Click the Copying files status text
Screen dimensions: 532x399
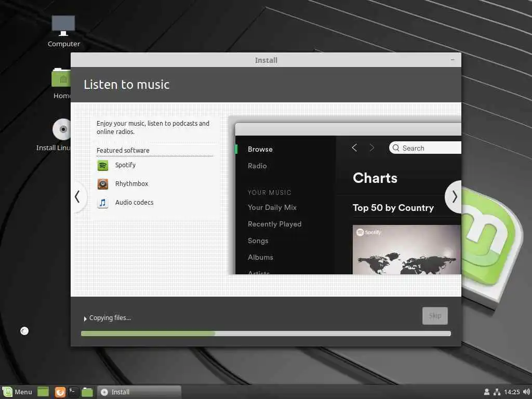point(110,318)
